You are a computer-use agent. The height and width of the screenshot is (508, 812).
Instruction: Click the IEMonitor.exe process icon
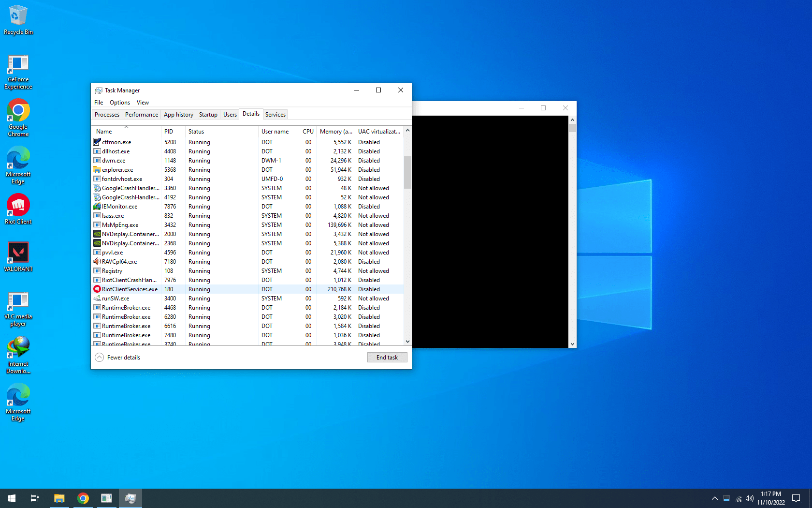[x=97, y=207]
